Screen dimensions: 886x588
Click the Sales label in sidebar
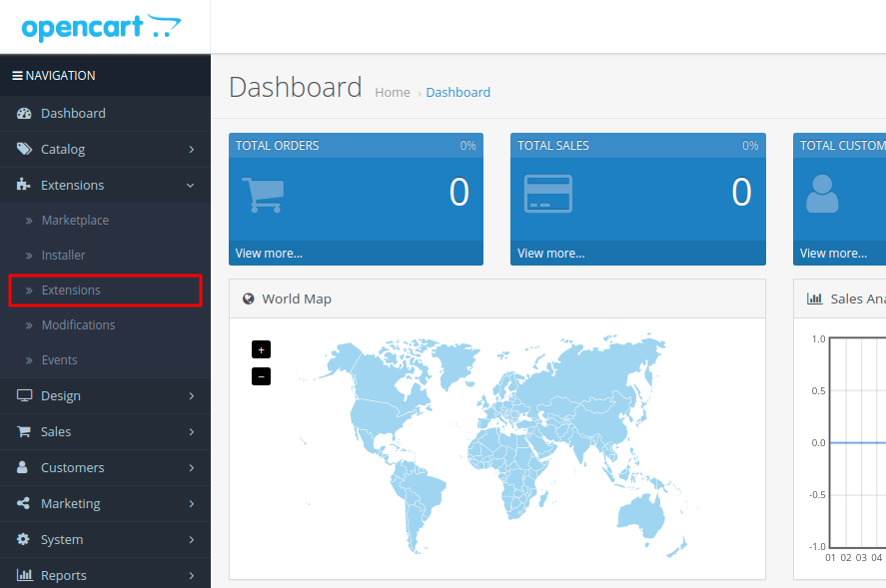[56, 432]
